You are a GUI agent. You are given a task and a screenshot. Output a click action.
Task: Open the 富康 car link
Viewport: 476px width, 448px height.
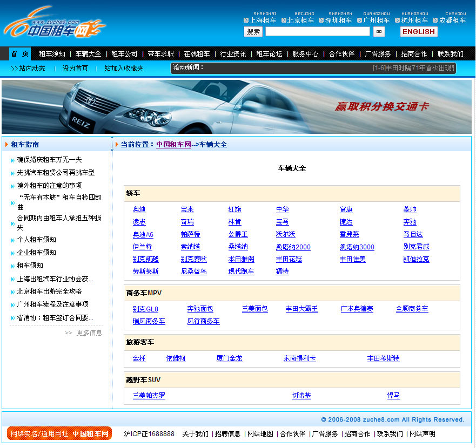point(346,209)
